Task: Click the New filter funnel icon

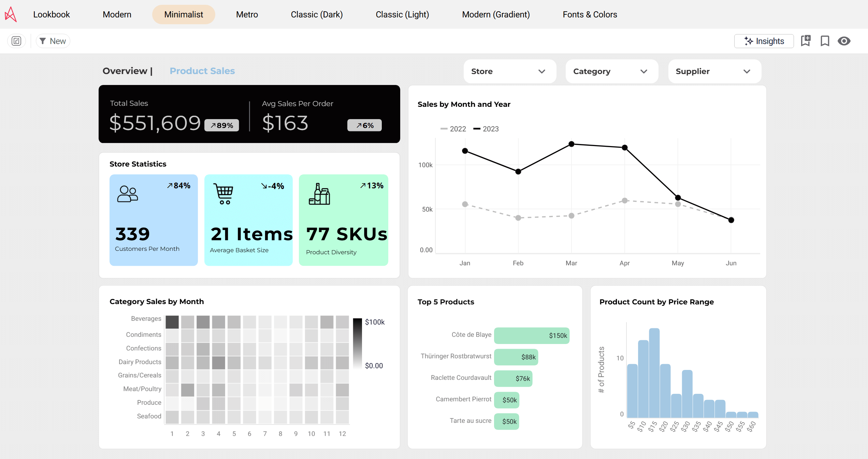Action: (x=43, y=41)
